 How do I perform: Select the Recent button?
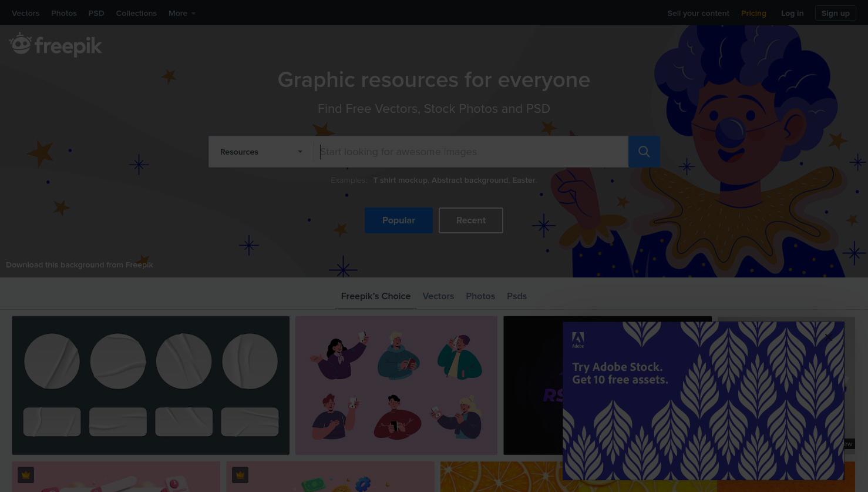pos(471,220)
